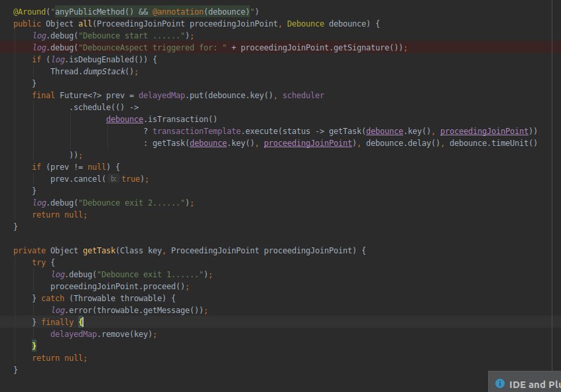Click getSignature() on the highlighted breakpoint line

[366, 48]
